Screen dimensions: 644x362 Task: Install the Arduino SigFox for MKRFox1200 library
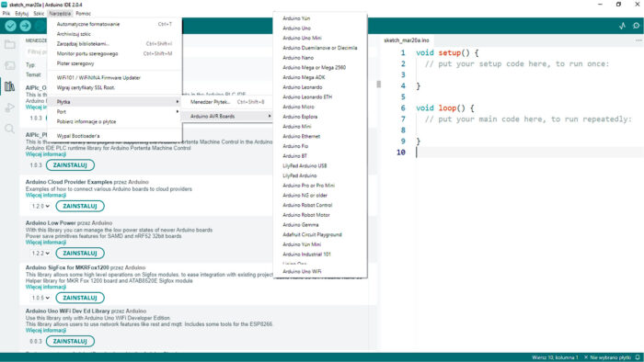pos(80,298)
